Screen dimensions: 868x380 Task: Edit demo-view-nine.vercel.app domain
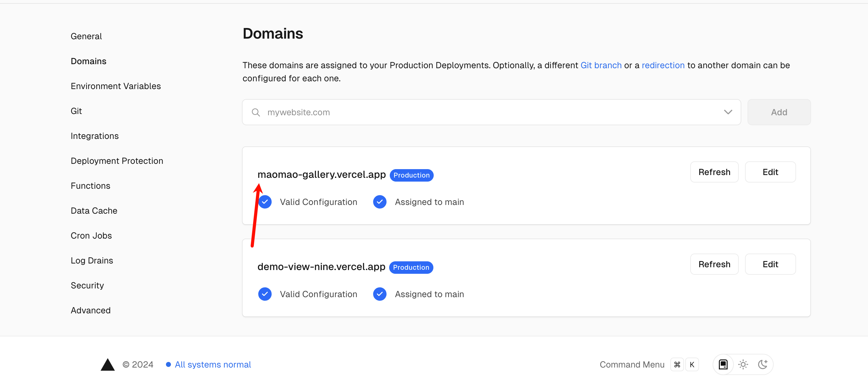pos(770,264)
